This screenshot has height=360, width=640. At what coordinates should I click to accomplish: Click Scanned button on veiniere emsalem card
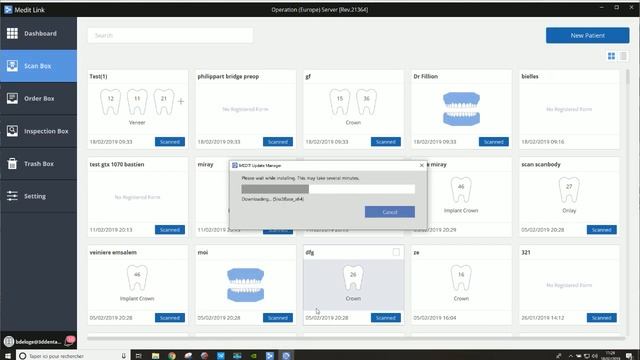pos(170,318)
